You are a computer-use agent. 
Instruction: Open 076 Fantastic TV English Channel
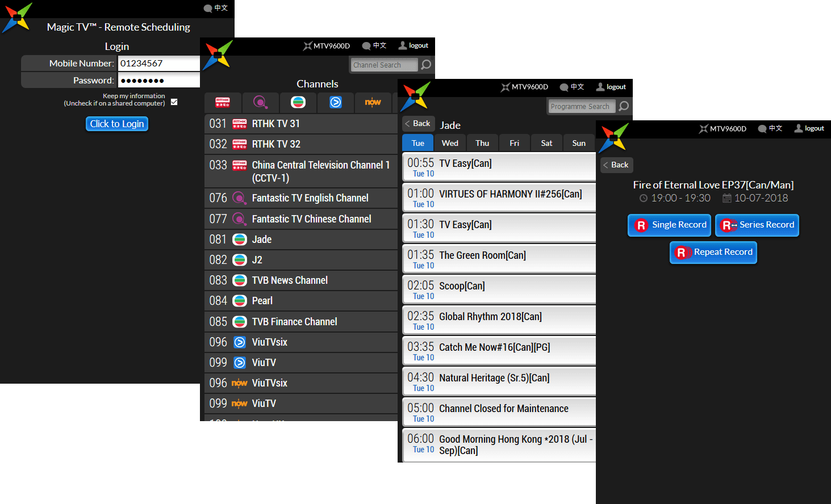coord(301,198)
